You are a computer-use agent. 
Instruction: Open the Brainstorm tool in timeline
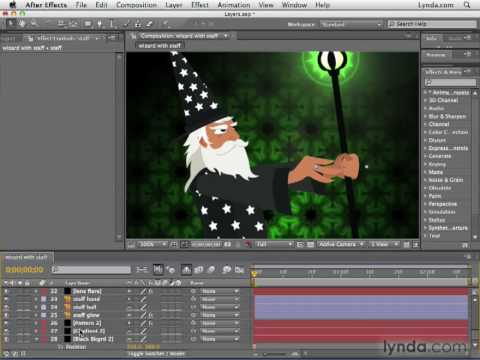227,269
